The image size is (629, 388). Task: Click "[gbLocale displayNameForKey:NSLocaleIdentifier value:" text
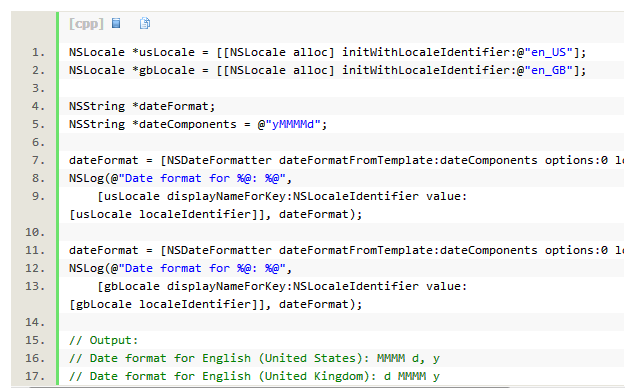282,286
